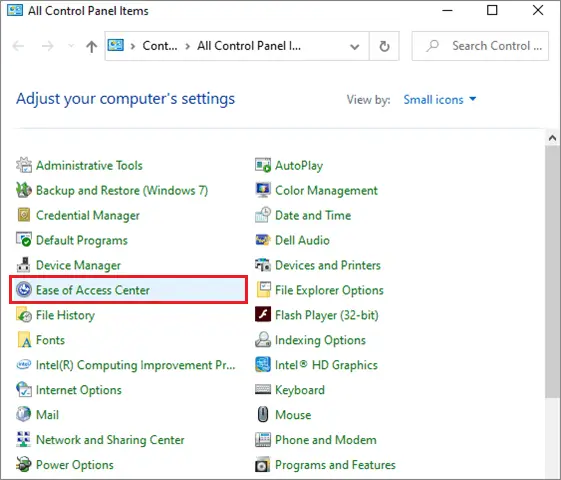Screen dimensions: 561x480
Task: Select the Cont... breadcrumb in address bar
Action: (160, 46)
